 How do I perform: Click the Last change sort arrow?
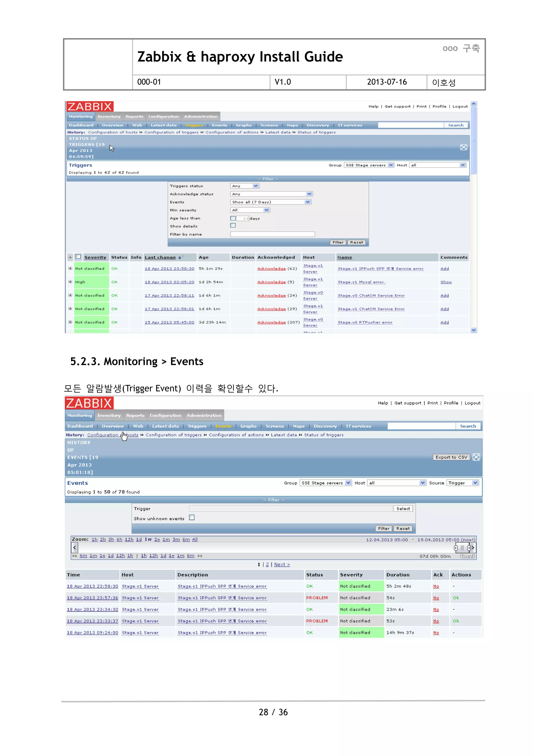coord(180,258)
